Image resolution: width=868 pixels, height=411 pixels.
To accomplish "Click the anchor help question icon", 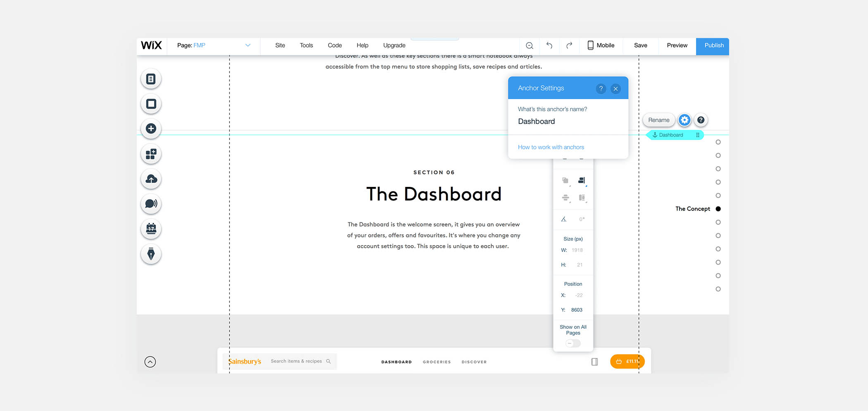I will 701,120.
